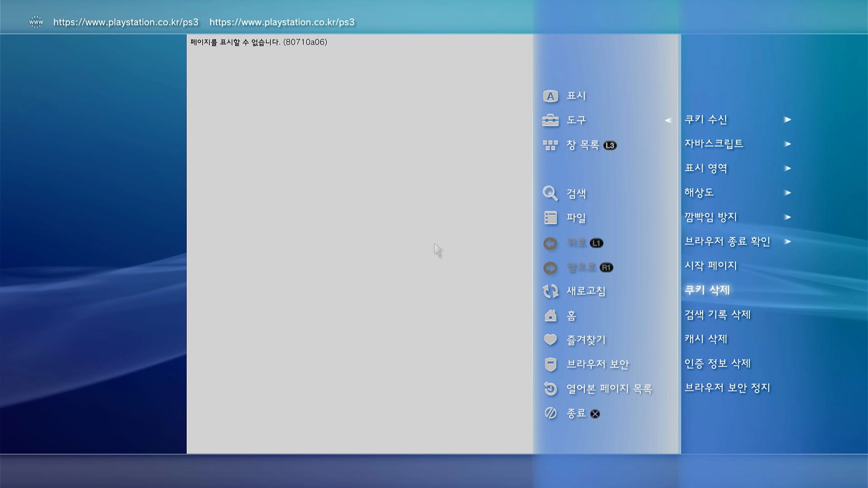868x488 pixels.
Task: Select 해상도 submenu option
Action: 699,192
